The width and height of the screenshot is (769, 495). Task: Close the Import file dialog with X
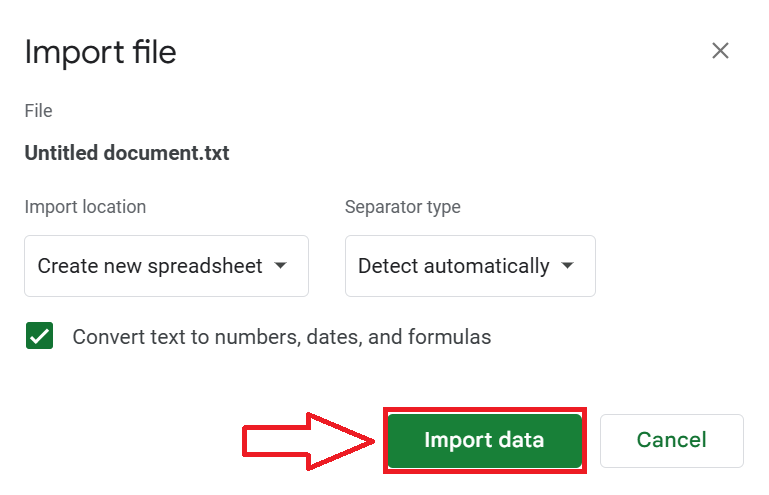click(720, 51)
